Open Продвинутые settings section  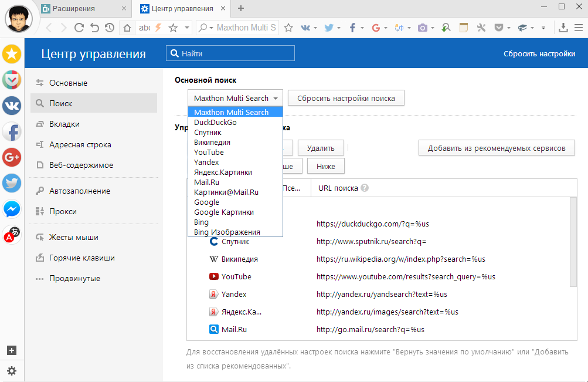point(94,279)
